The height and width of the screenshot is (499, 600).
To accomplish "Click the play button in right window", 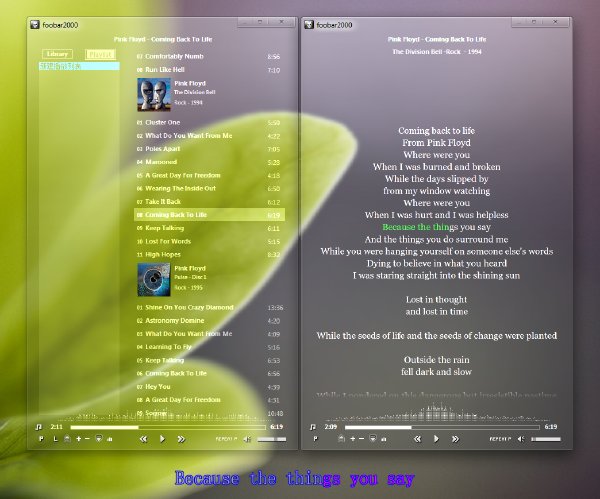I will pos(436,439).
